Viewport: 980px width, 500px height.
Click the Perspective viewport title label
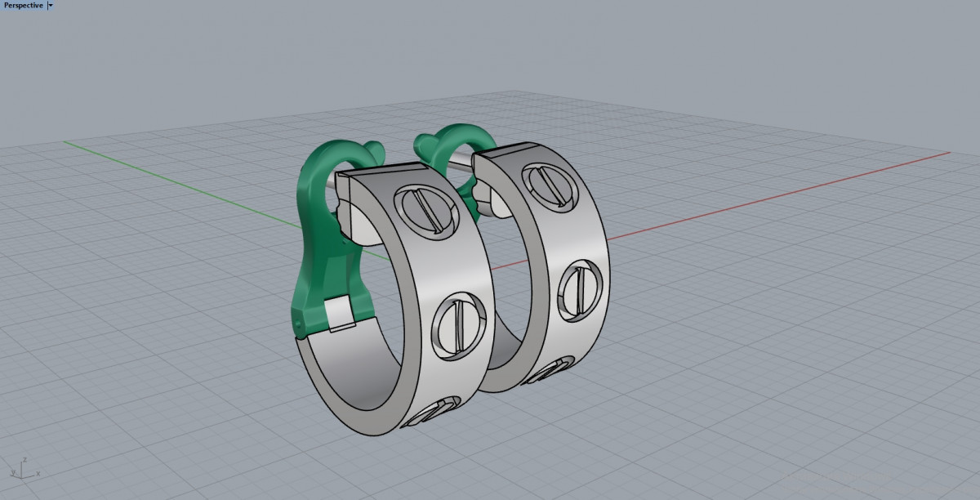24,5
